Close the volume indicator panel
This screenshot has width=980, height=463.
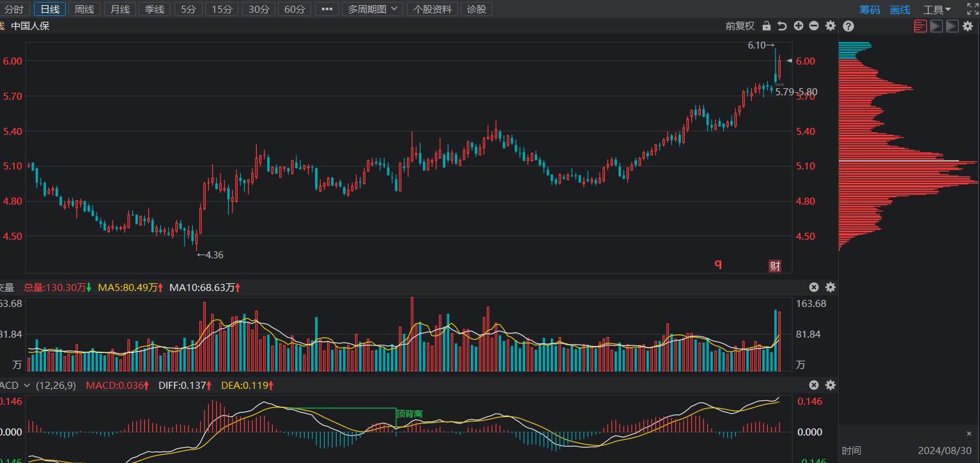[814, 287]
